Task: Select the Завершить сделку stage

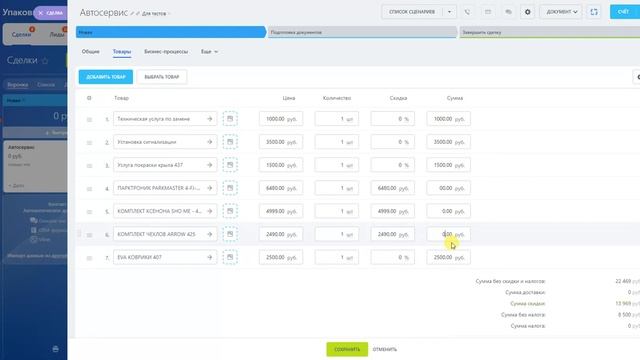Action: (549, 32)
